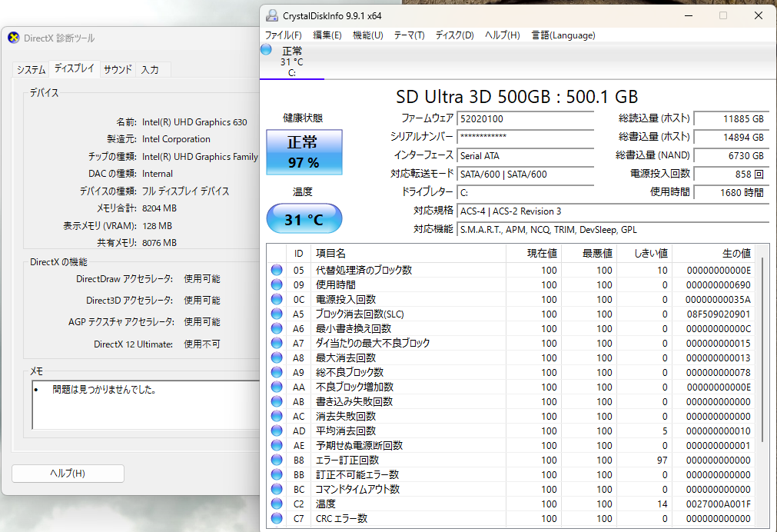The width and height of the screenshot is (777, 532).
Task: Click status orb for attribute AA row
Action: click(x=277, y=387)
